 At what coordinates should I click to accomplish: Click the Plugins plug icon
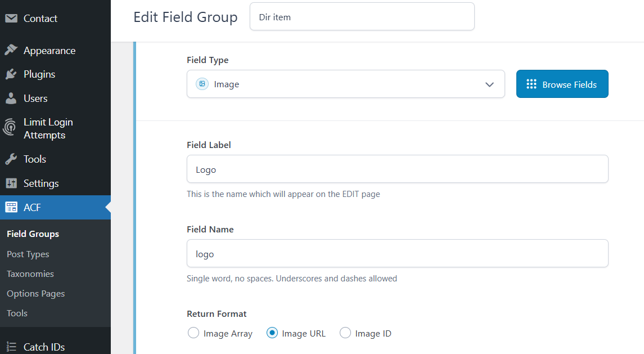tap(11, 74)
